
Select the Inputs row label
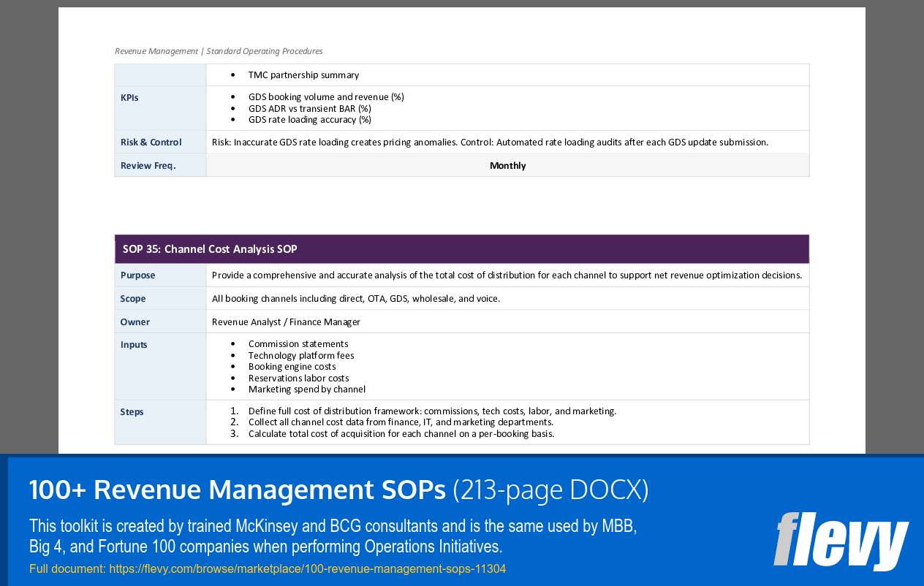(134, 344)
